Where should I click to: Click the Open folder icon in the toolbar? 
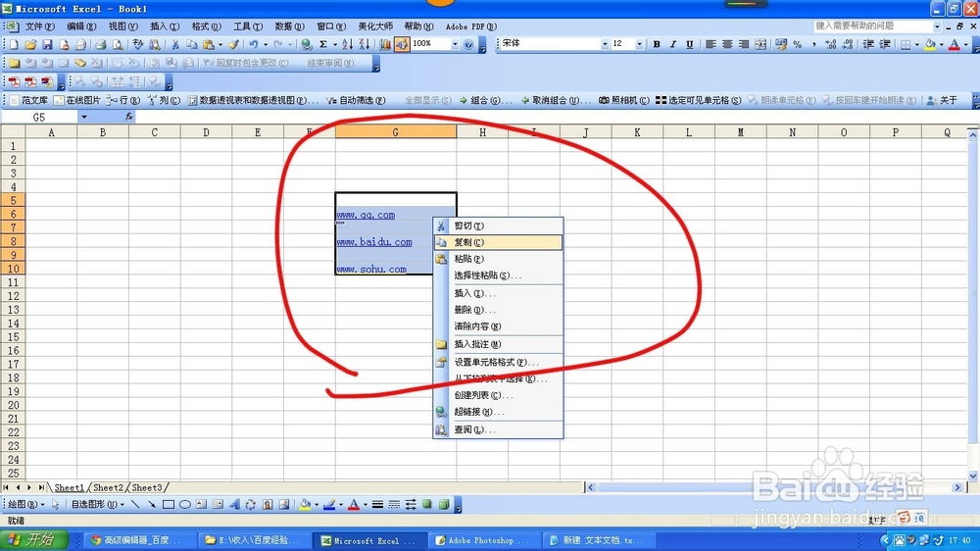[x=30, y=44]
